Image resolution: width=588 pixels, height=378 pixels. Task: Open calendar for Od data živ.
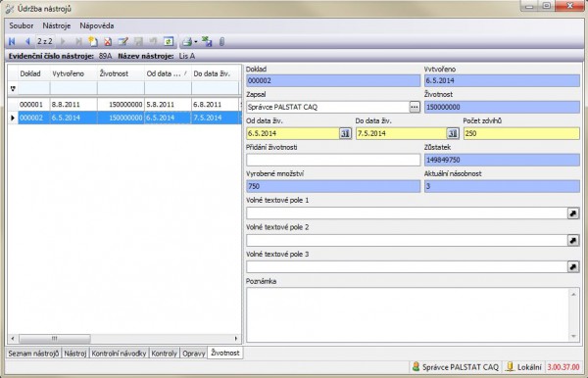(x=345, y=133)
